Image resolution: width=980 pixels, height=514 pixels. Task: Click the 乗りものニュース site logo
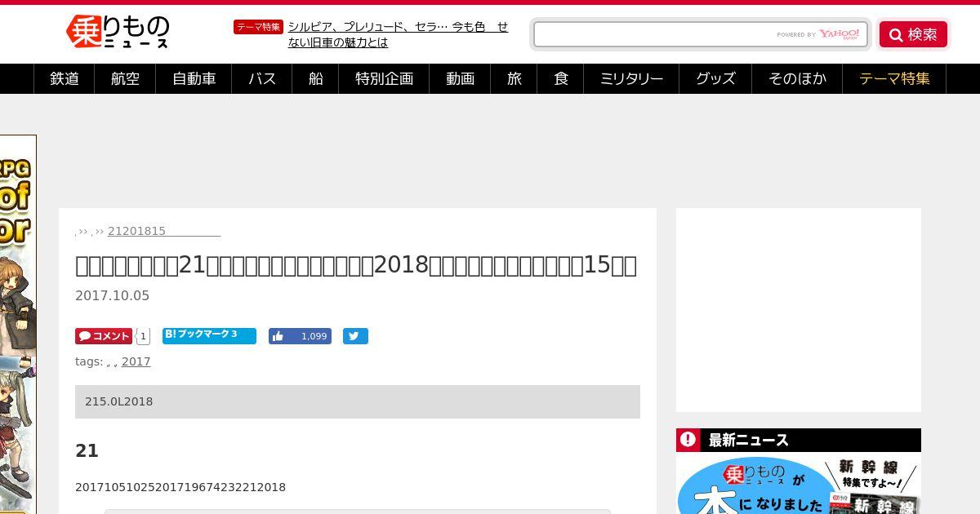coord(118,32)
